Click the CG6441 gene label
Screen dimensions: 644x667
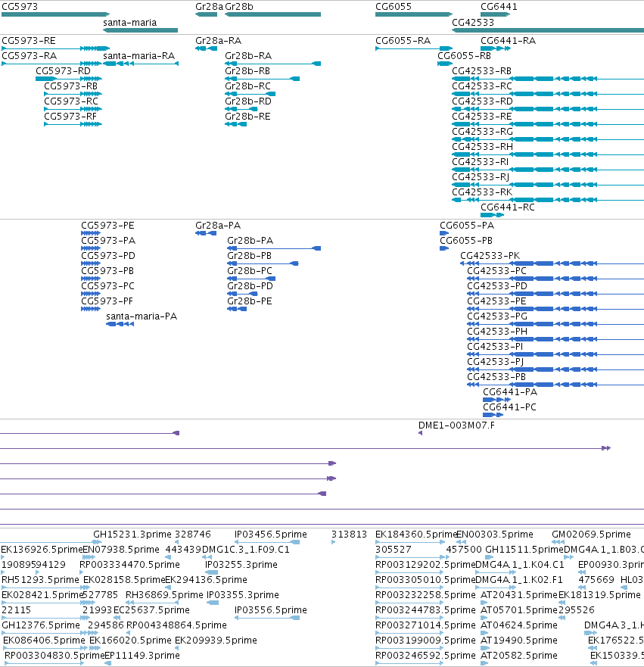tap(499, 7)
